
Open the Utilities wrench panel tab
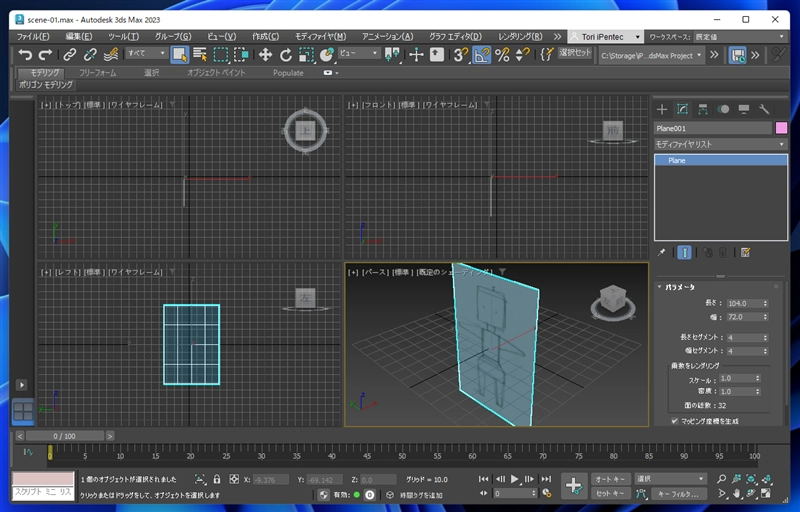764,109
